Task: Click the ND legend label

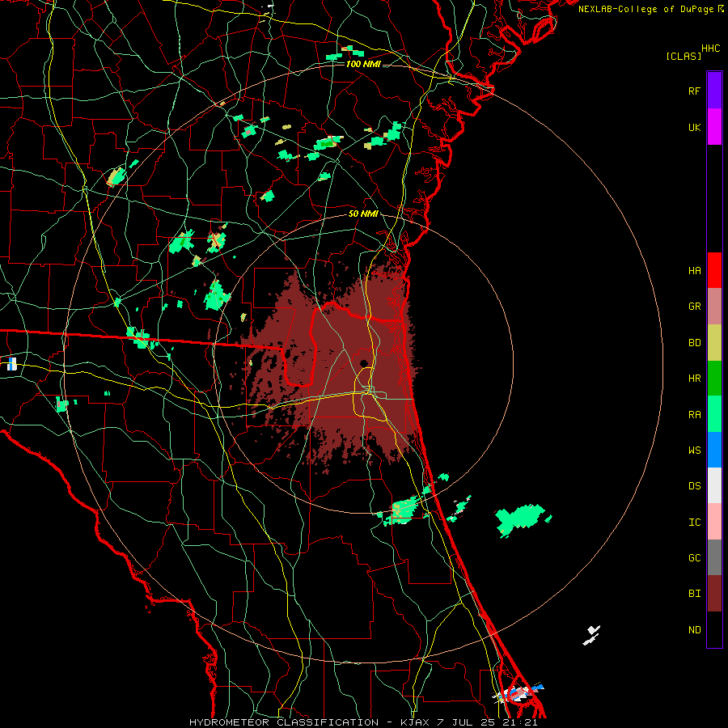Action: (694, 630)
